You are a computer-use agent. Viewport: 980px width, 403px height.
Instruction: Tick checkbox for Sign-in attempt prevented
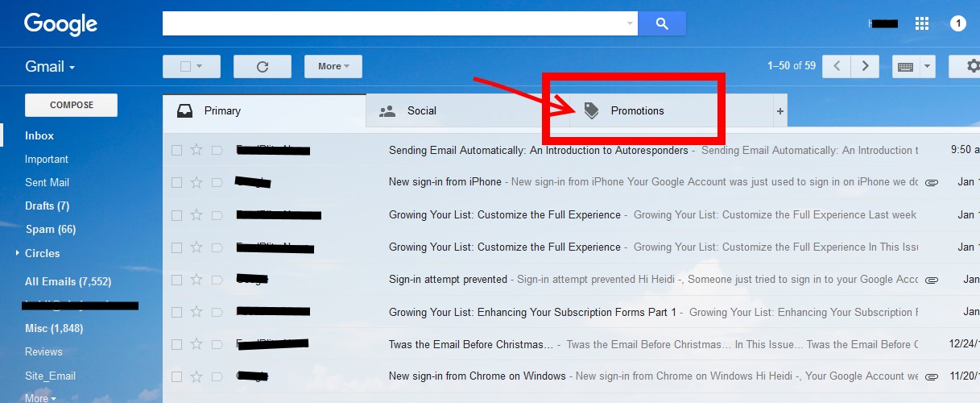pyautogui.click(x=176, y=280)
